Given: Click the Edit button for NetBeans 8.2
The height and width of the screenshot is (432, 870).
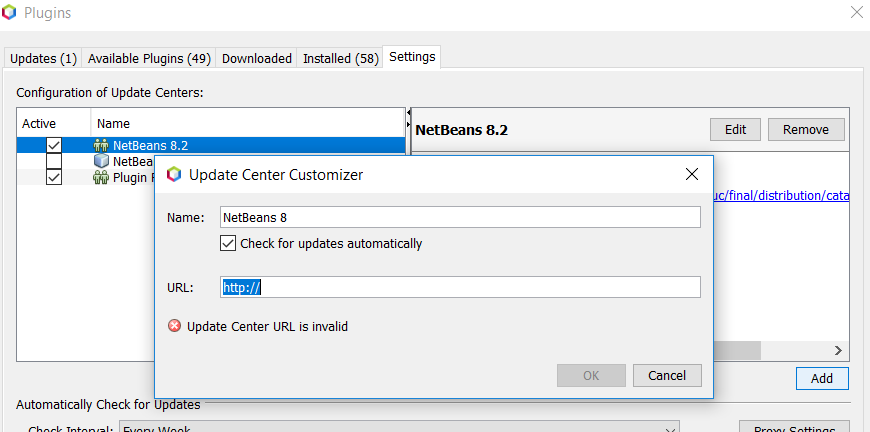Looking at the screenshot, I should [x=735, y=129].
